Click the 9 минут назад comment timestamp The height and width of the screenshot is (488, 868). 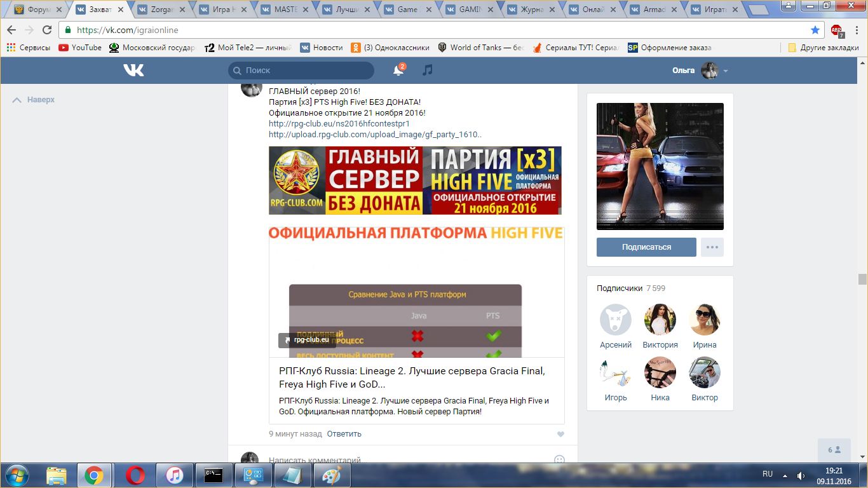click(295, 434)
